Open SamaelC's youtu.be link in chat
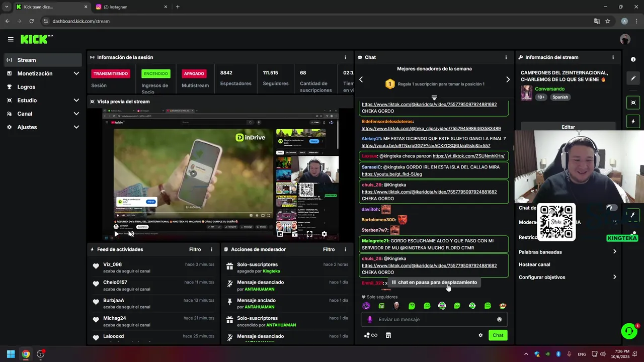Viewport: 644px width, 362px height. coord(392,174)
